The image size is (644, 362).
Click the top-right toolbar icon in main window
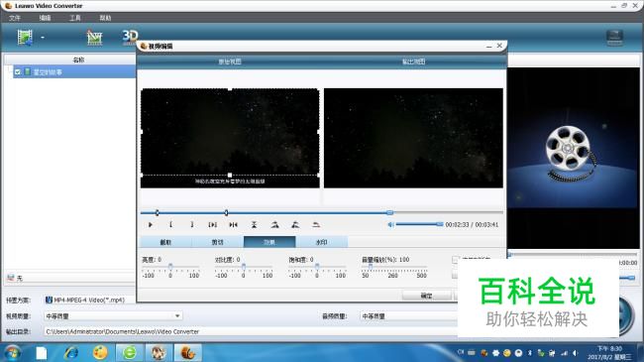pyautogui.click(x=614, y=38)
